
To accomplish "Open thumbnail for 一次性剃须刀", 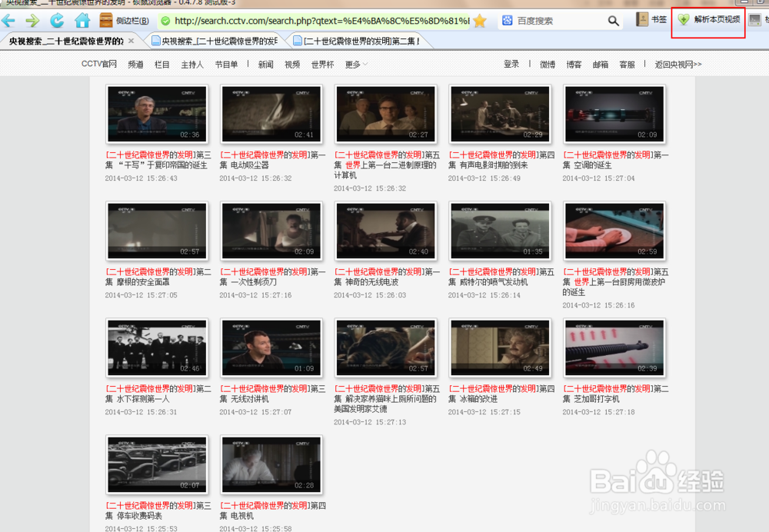I will (271, 231).
